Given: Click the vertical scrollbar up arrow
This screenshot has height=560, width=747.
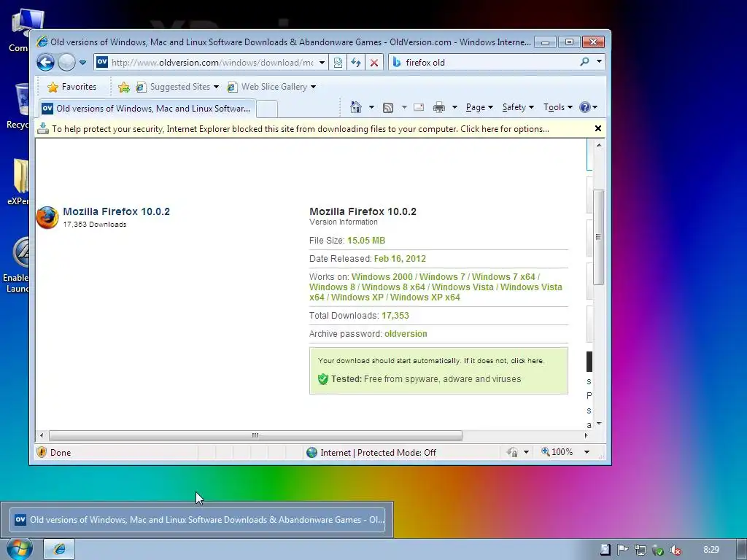Looking at the screenshot, I should (599, 145).
